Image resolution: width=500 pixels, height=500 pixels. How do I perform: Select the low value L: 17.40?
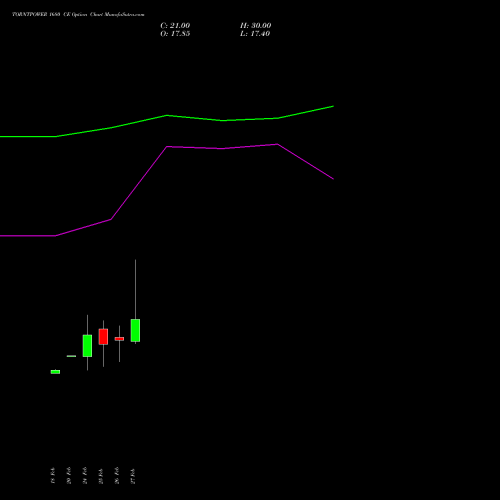click(x=255, y=34)
